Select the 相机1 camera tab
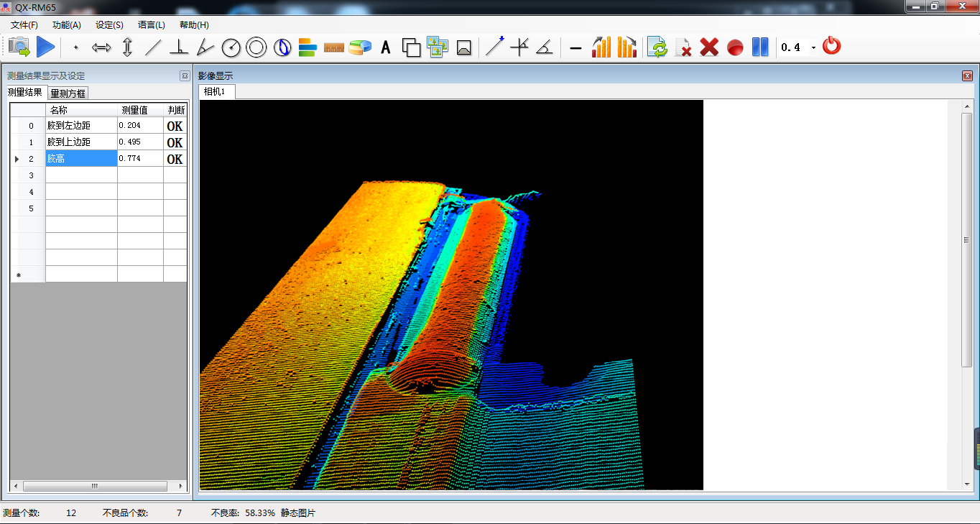 click(x=214, y=92)
